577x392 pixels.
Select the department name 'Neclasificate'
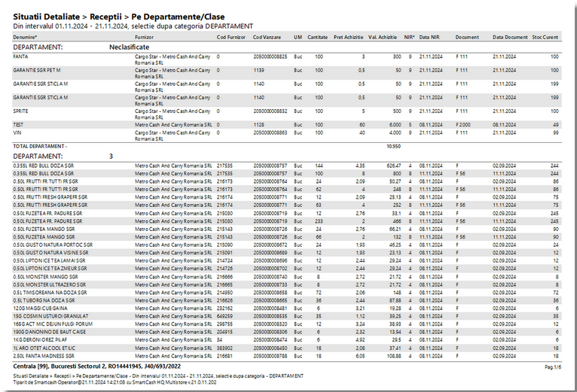(129, 47)
